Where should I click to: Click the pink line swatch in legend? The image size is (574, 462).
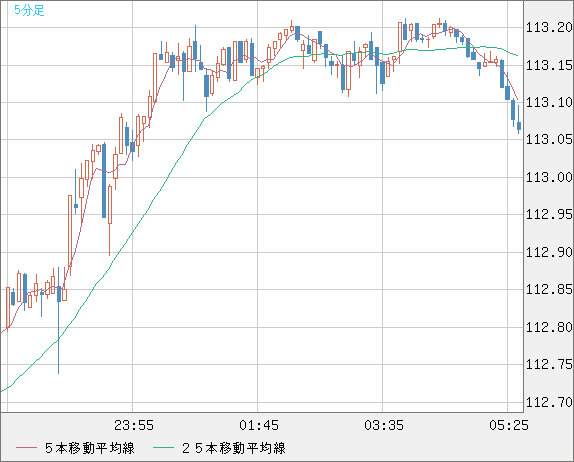pyautogui.click(x=26, y=448)
